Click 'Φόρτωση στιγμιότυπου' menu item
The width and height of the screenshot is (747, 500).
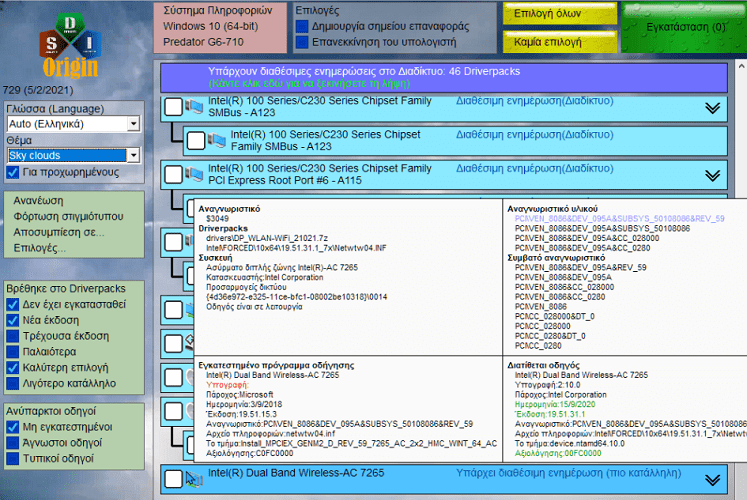[x=68, y=216]
